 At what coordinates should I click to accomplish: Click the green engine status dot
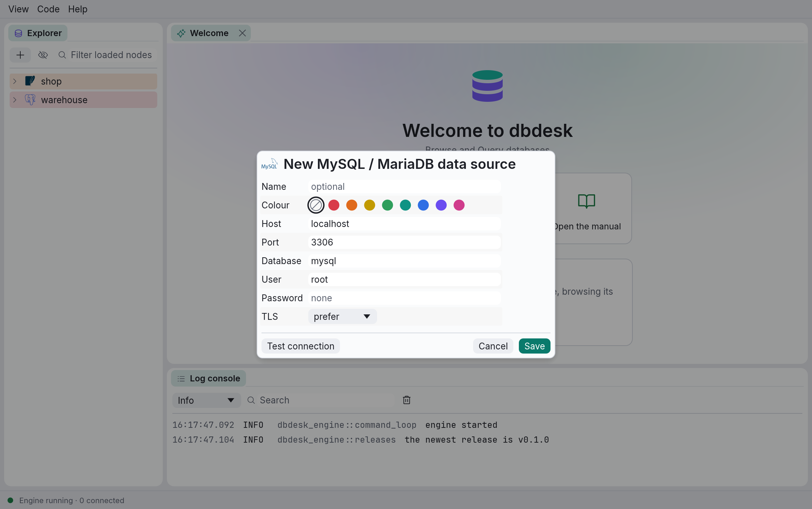pyautogui.click(x=10, y=500)
